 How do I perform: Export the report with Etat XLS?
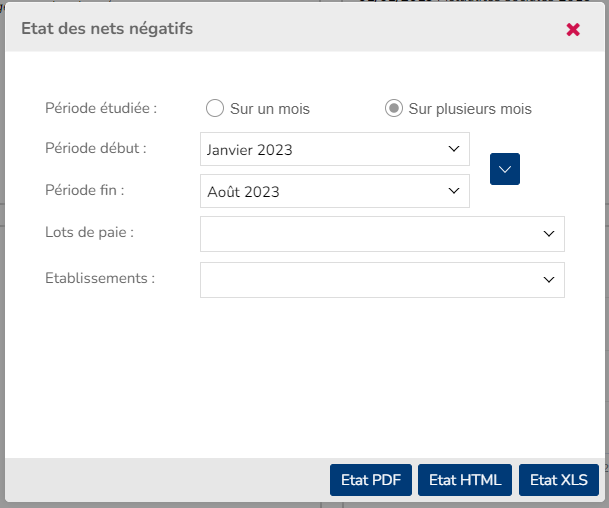(x=559, y=480)
